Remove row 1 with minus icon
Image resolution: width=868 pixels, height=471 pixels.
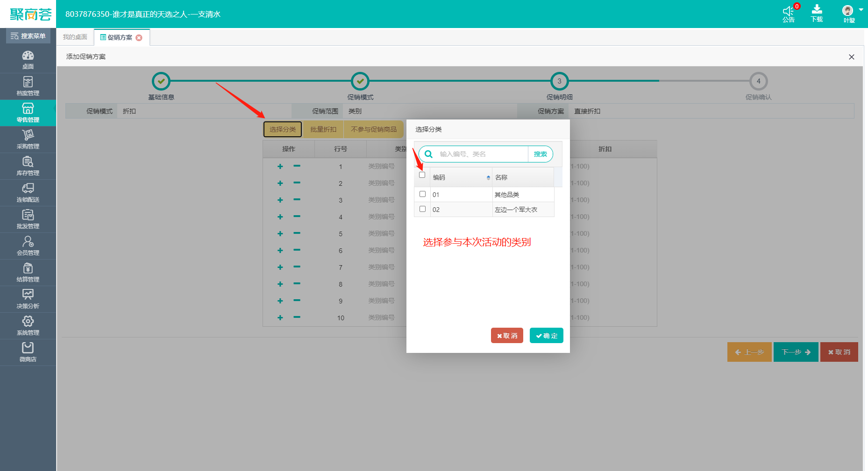pyautogui.click(x=297, y=166)
